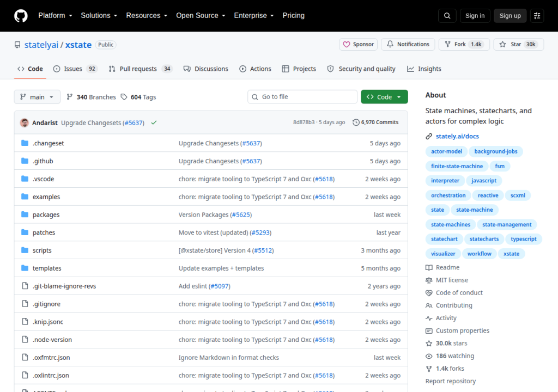
Task: Click the Sign up button
Action: coord(510,16)
